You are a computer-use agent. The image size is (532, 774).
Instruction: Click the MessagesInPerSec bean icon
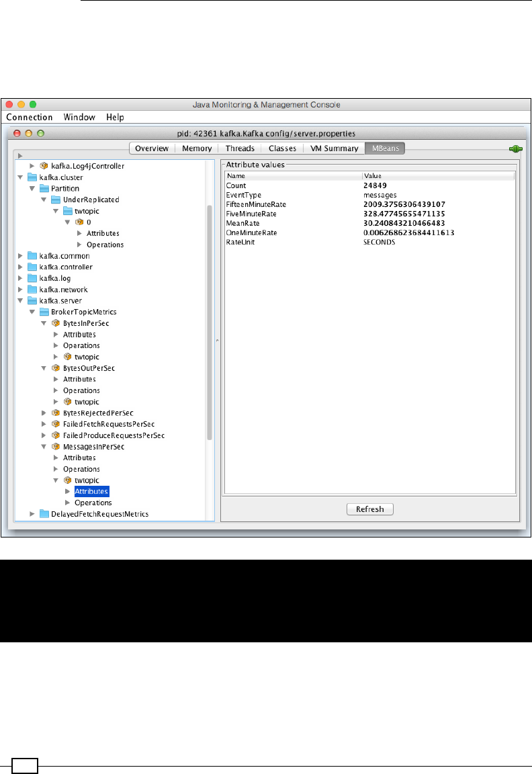point(56,447)
